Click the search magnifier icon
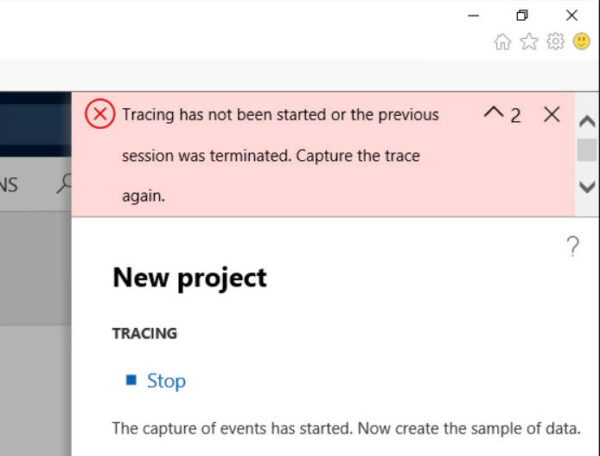 pos(64,183)
